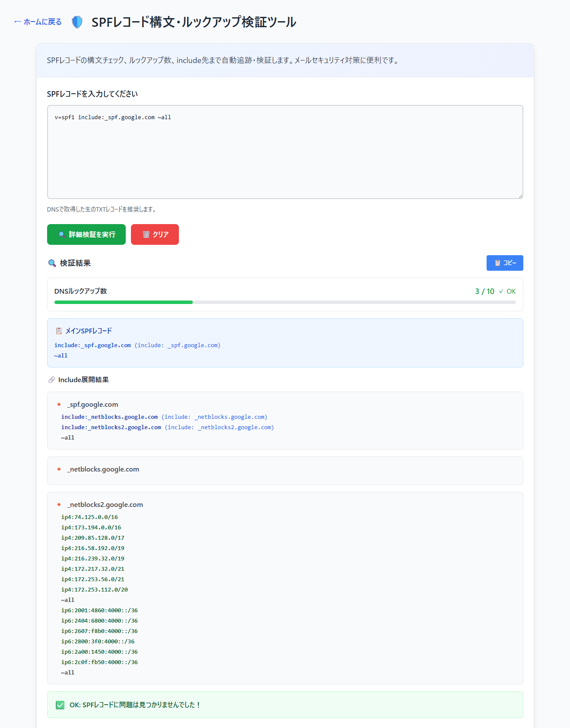
Task: Click the _netblocks2.google.com section header
Action: tap(105, 505)
